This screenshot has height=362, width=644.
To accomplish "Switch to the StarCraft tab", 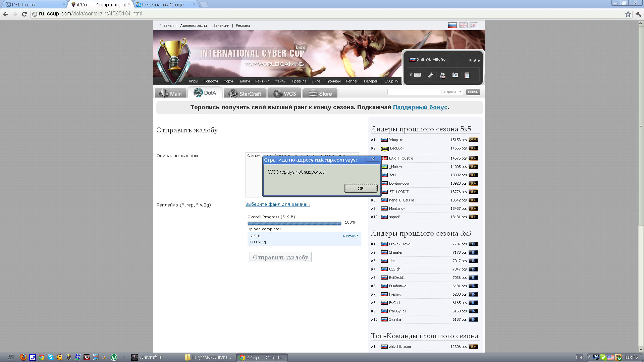I will pyautogui.click(x=245, y=94).
